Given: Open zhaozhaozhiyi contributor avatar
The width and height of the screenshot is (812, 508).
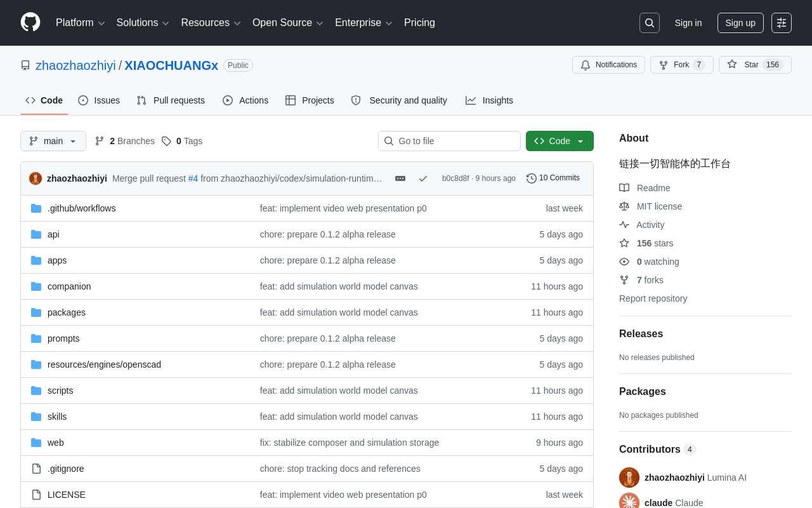Looking at the screenshot, I should point(629,478).
